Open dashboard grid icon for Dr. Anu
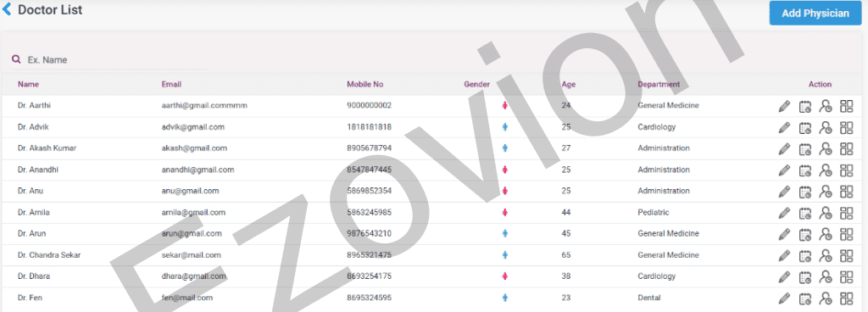The image size is (868, 312). click(847, 191)
